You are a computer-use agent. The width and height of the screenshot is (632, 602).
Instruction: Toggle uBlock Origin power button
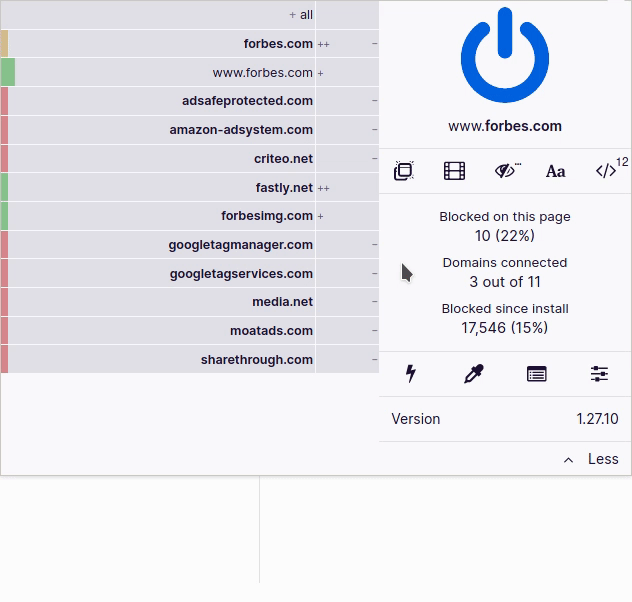pos(505,55)
